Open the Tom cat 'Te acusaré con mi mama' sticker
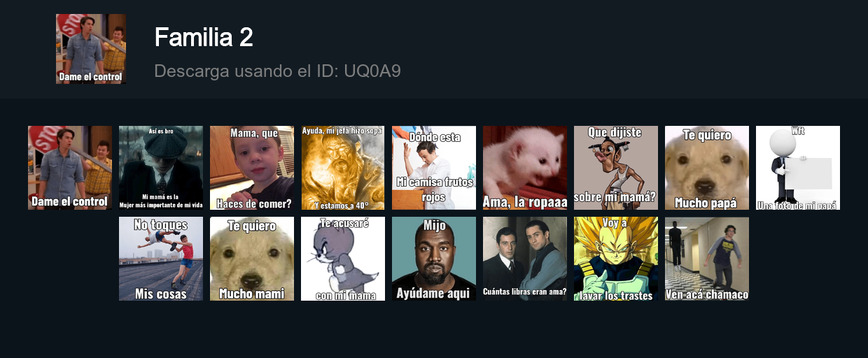868x358 pixels. click(343, 259)
